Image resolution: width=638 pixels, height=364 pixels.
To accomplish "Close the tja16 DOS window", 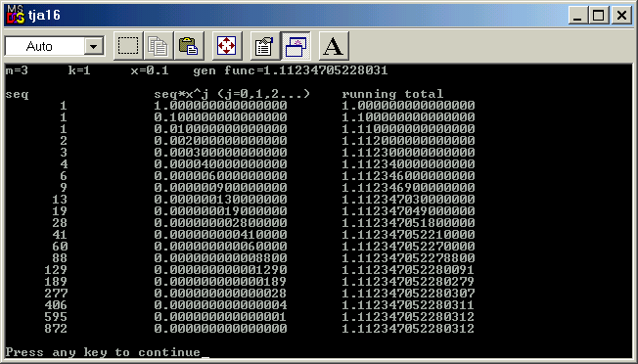I will [x=621, y=16].
